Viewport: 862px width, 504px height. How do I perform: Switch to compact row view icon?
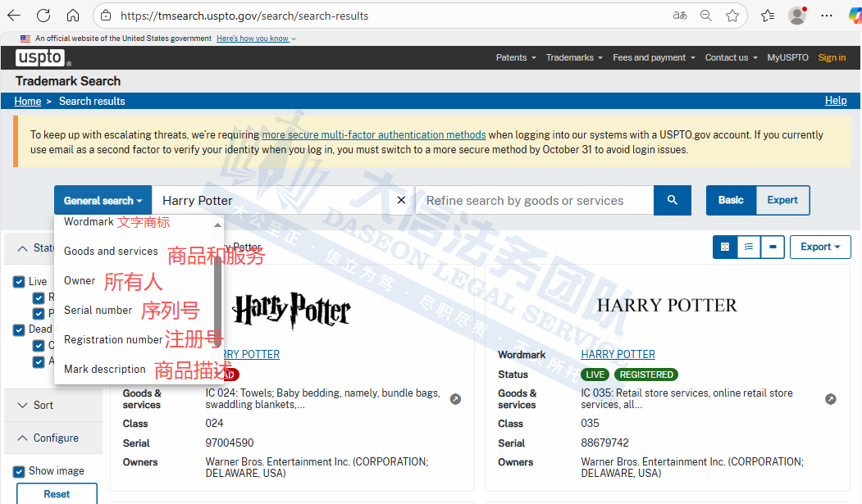tap(773, 247)
